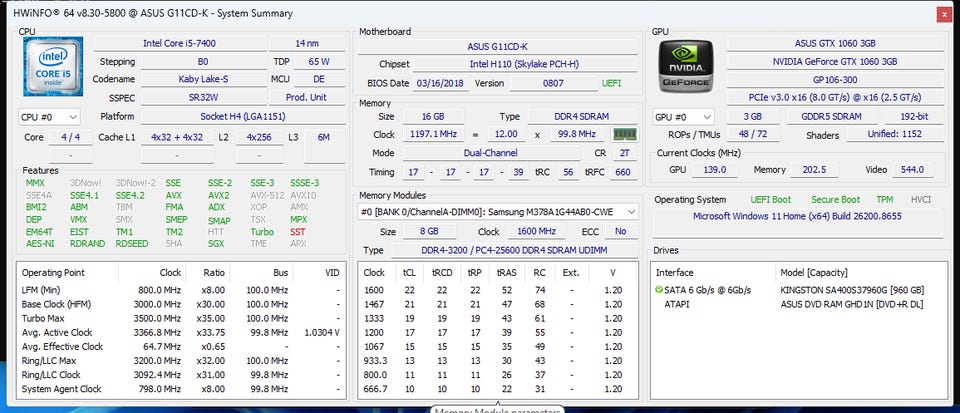
Task: Click the ECC No value
Action: tap(620, 232)
